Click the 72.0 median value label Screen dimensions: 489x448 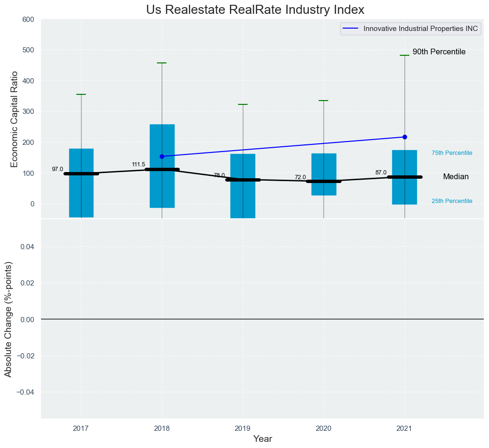300,177
